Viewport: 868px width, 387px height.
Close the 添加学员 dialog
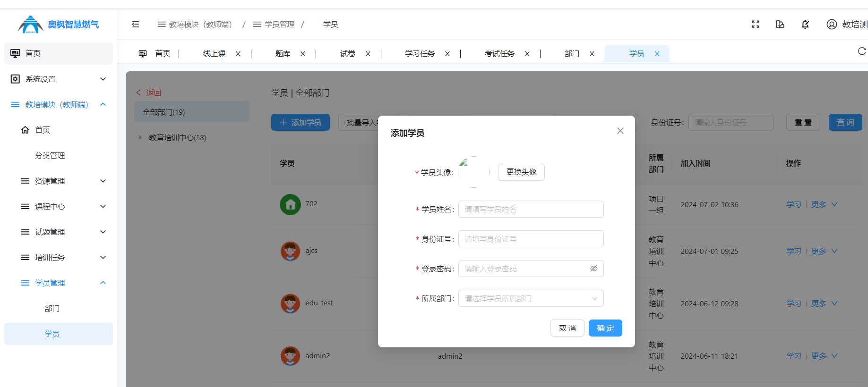[x=620, y=131]
